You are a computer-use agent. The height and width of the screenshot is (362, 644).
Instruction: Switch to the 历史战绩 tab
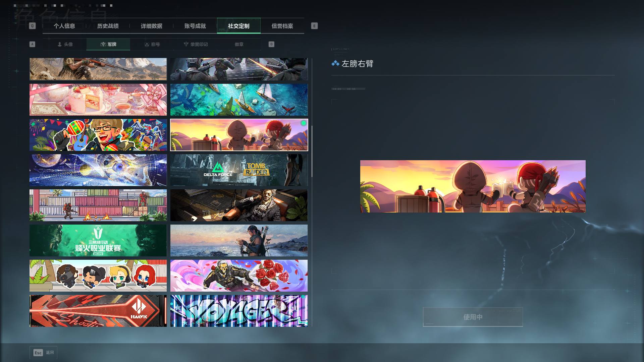pos(108,26)
